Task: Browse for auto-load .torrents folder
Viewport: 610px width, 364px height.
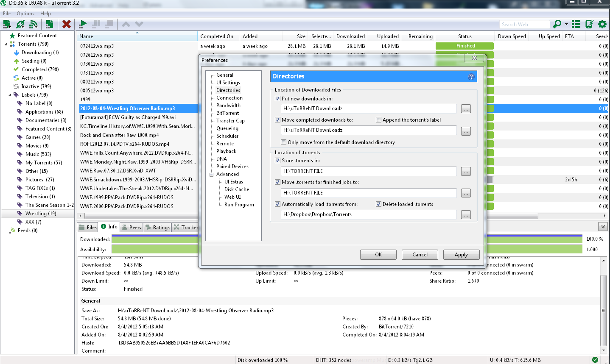Action: coord(466,215)
